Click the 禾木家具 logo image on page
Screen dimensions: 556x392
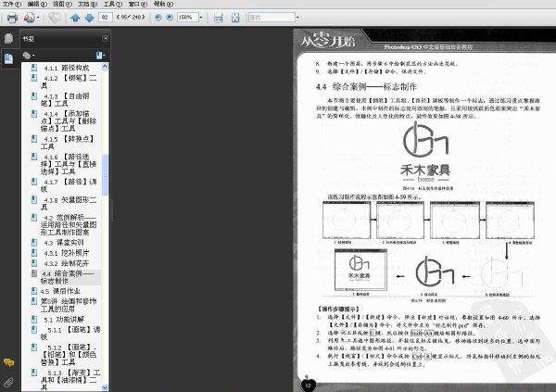[425, 152]
